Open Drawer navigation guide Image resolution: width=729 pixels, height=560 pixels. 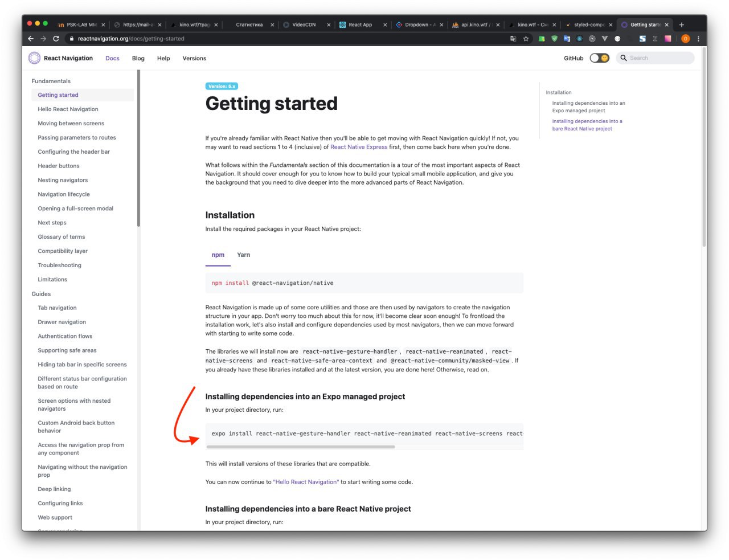click(x=62, y=322)
